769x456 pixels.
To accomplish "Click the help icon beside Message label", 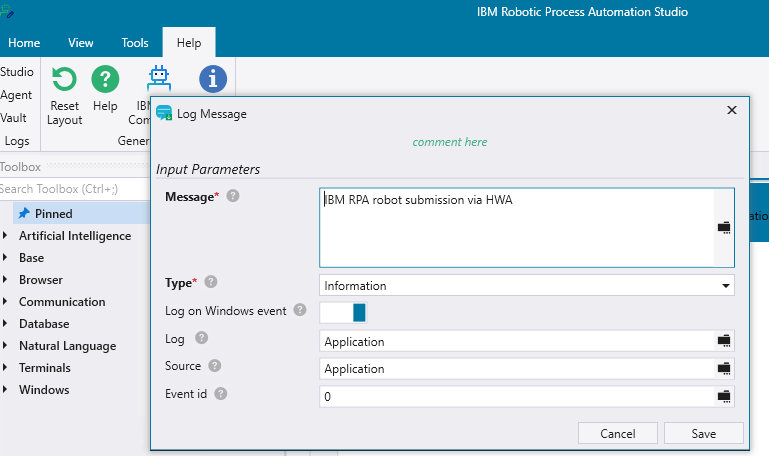I will pyautogui.click(x=233, y=196).
